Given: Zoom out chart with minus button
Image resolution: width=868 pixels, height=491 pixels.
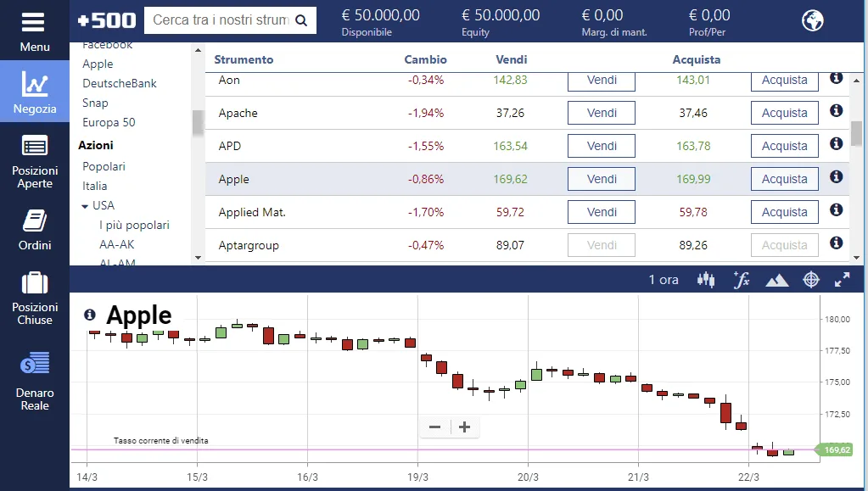Looking at the screenshot, I should (x=435, y=427).
